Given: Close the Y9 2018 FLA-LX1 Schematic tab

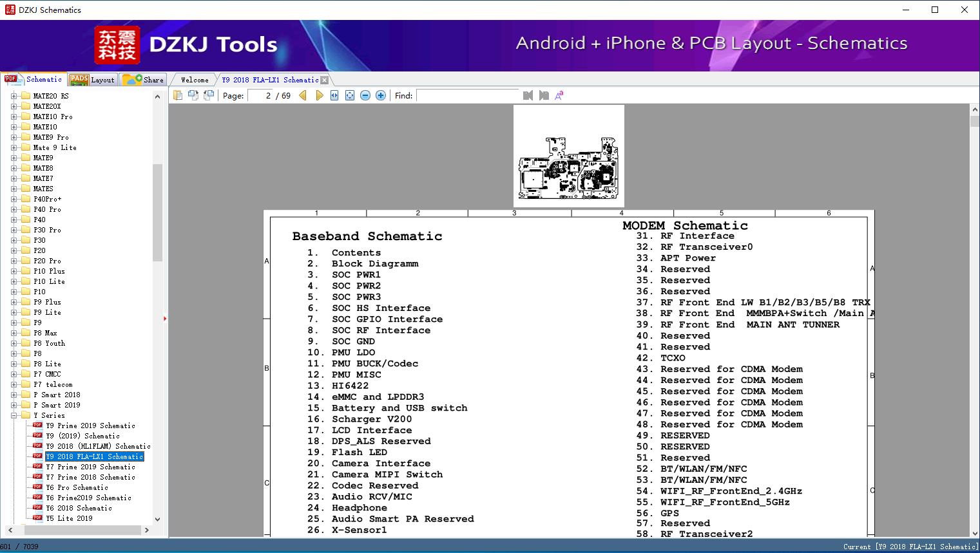Looking at the screenshot, I should [325, 80].
